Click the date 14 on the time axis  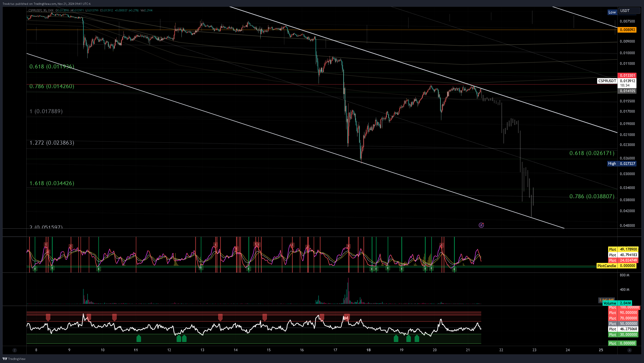tap(235, 350)
